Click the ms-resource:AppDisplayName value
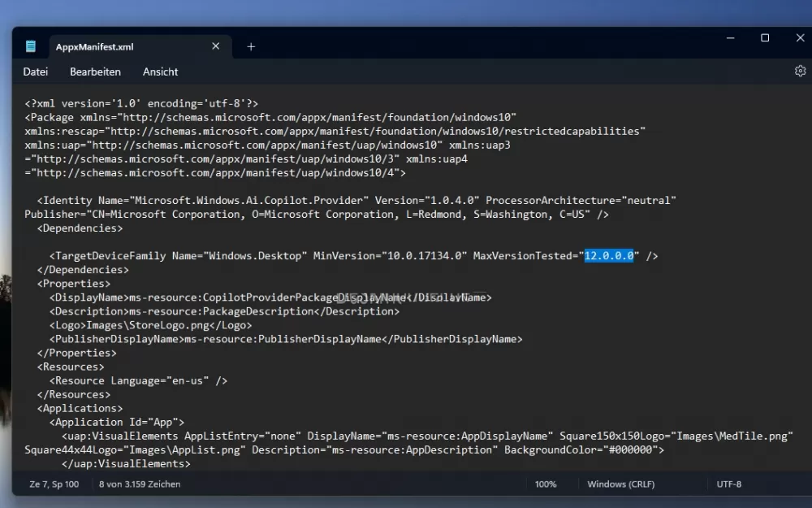The height and width of the screenshot is (508, 812). (467, 436)
